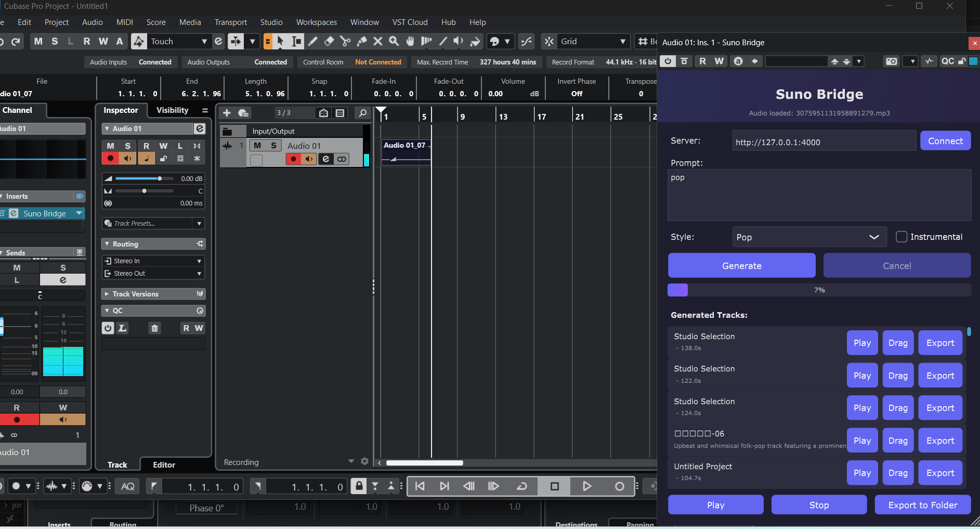Choose the Draw pencil tool
Viewport: 980px width, 529px height.
(313, 42)
